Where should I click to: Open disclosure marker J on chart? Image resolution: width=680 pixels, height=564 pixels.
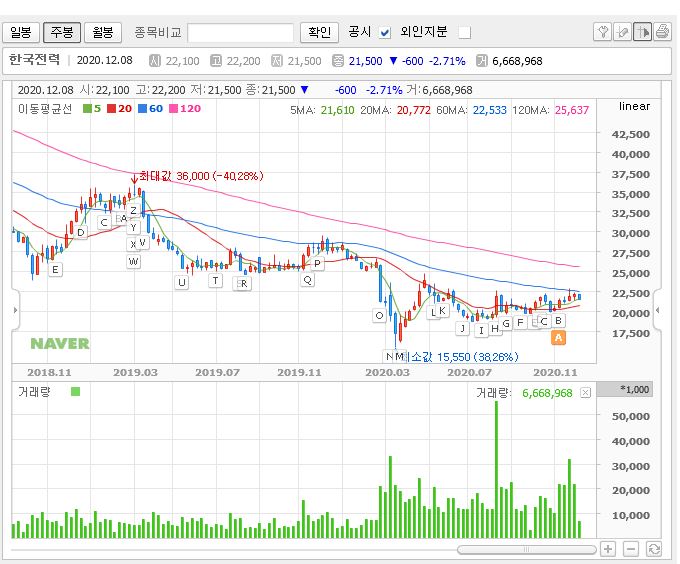[463, 328]
